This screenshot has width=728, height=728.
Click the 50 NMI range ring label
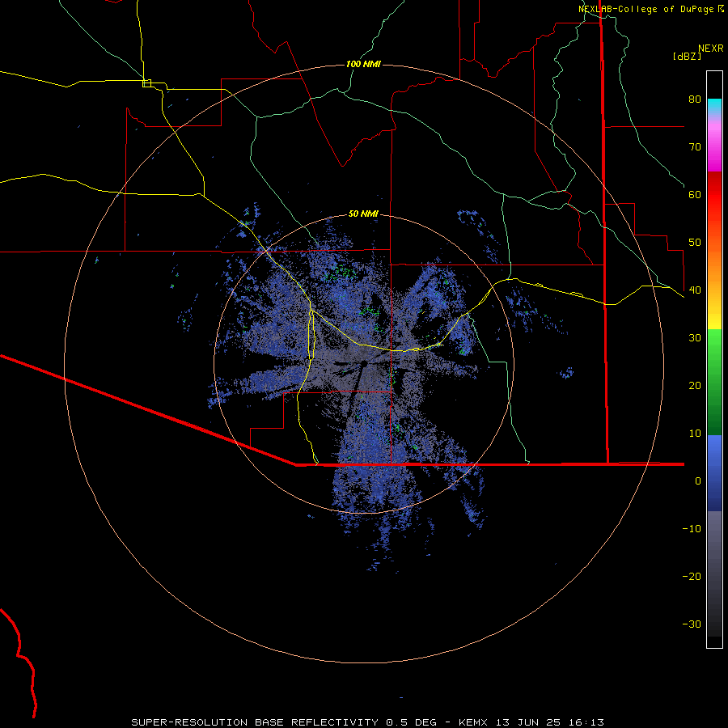click(363, 214)
